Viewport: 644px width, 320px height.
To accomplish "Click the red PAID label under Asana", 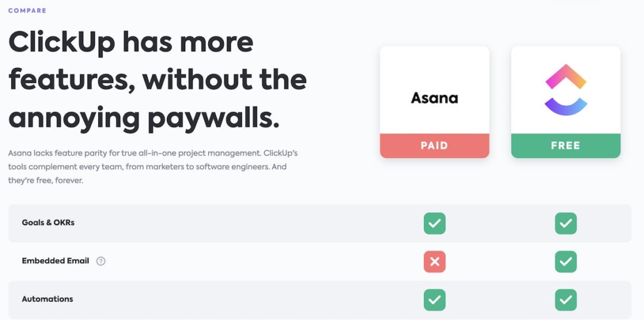I will [x=435, y=146].
